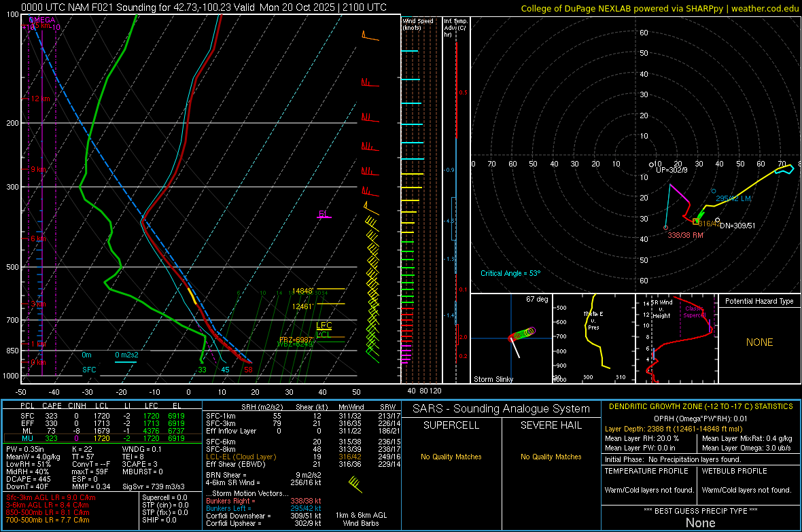The image size is (802, 532).
Task: Click the CAPE column header
Action: point(52,406)
